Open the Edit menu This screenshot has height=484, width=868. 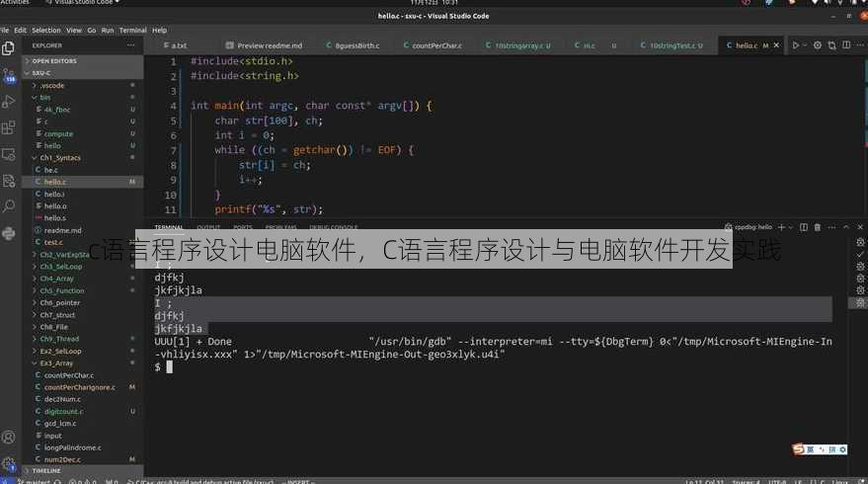point(21,31)
